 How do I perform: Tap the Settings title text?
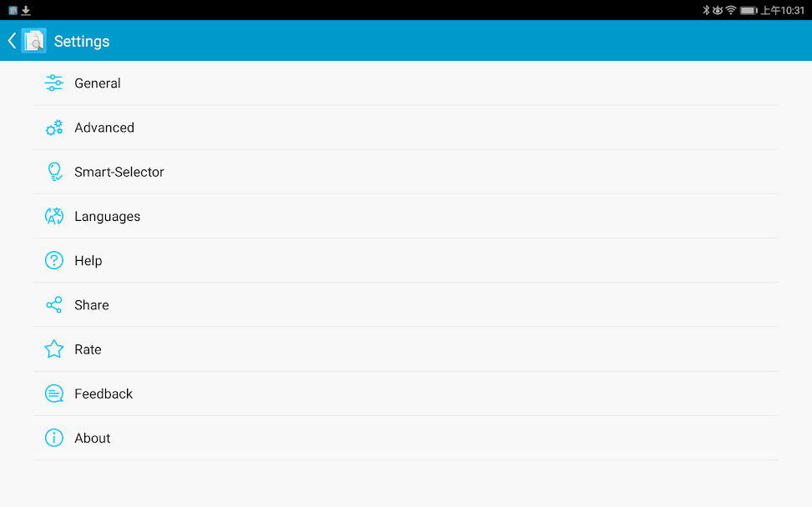coord(82,41)
